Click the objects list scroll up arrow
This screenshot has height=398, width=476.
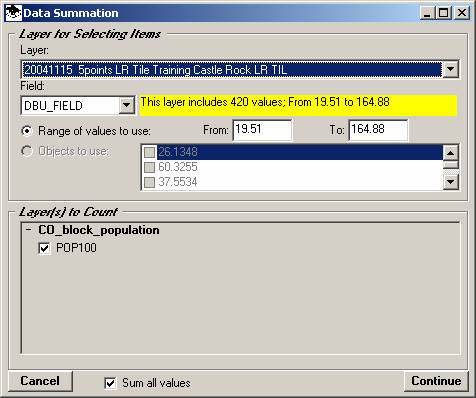click(450, 153)
